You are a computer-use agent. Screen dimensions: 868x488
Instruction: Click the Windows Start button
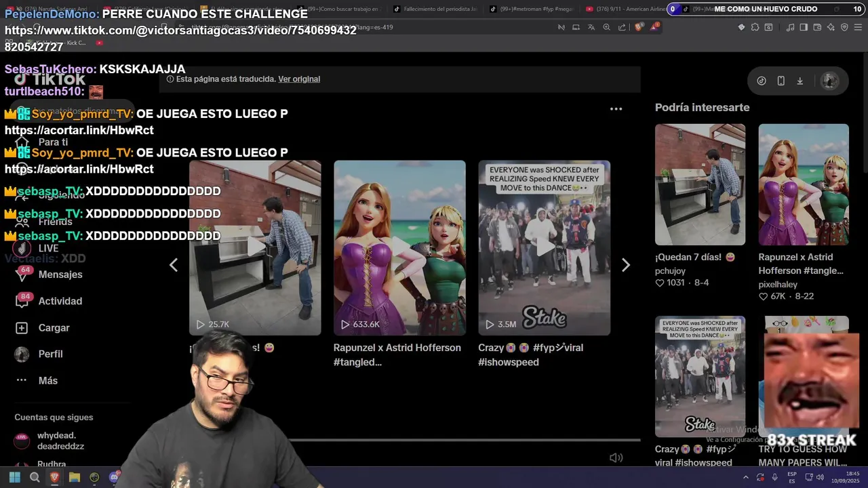14,477
